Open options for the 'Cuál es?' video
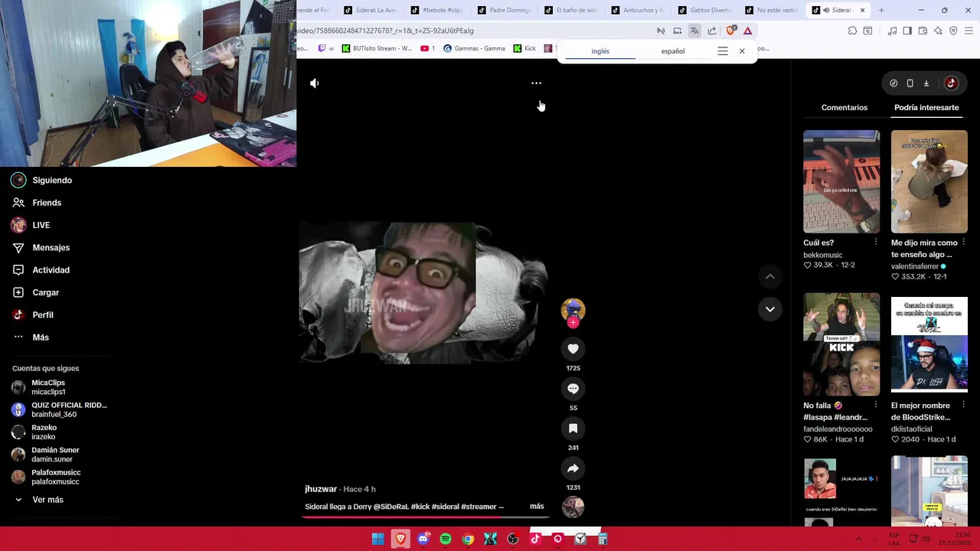The width and height of the screenshot is (980, 551). [x=876, y=243]
